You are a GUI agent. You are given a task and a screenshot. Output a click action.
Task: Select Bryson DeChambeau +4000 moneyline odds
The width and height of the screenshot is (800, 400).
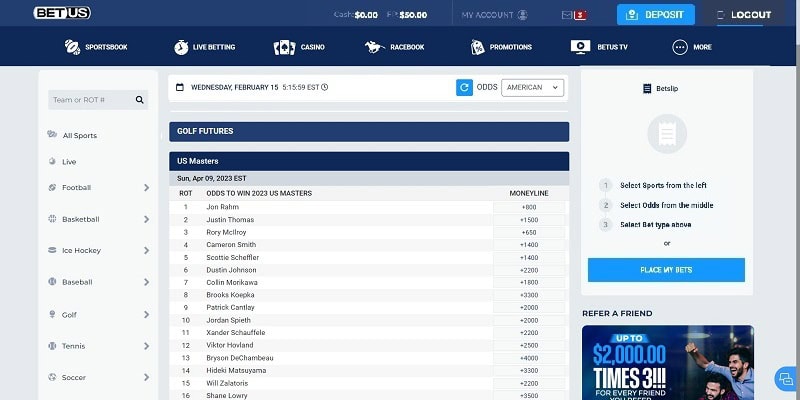[x=529, y=358]
